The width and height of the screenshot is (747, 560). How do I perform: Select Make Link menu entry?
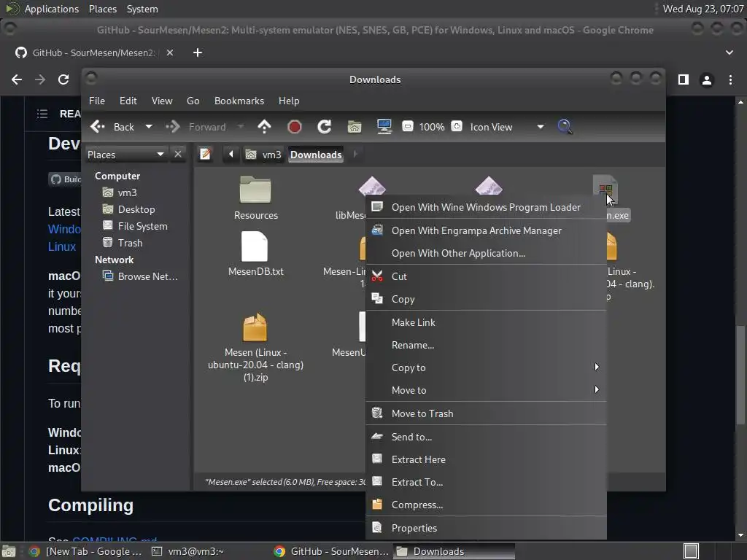click(x=486, y=322)
